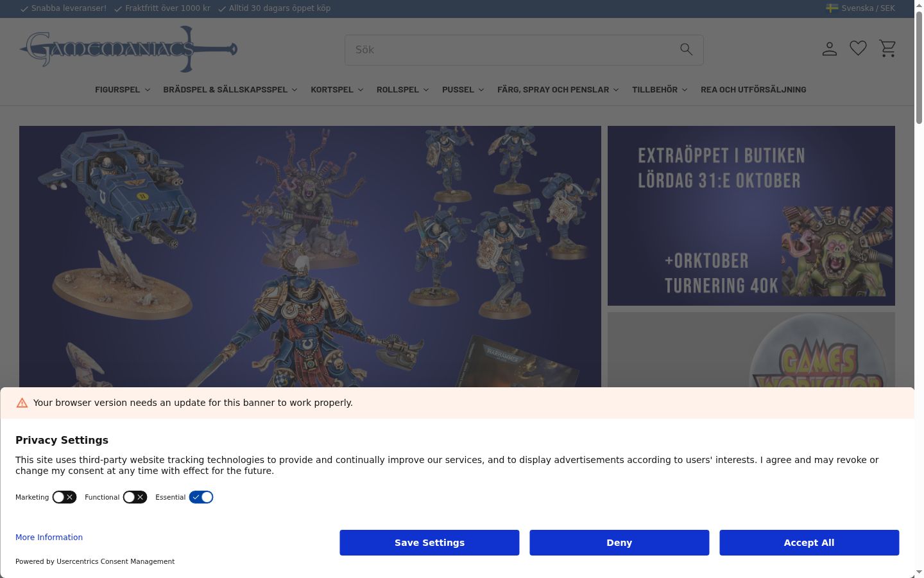Image resolution: width=924 pixels, height=578 pixels.
Task: Open the wishlist heart icon
Action: click(x=859, y=48)
